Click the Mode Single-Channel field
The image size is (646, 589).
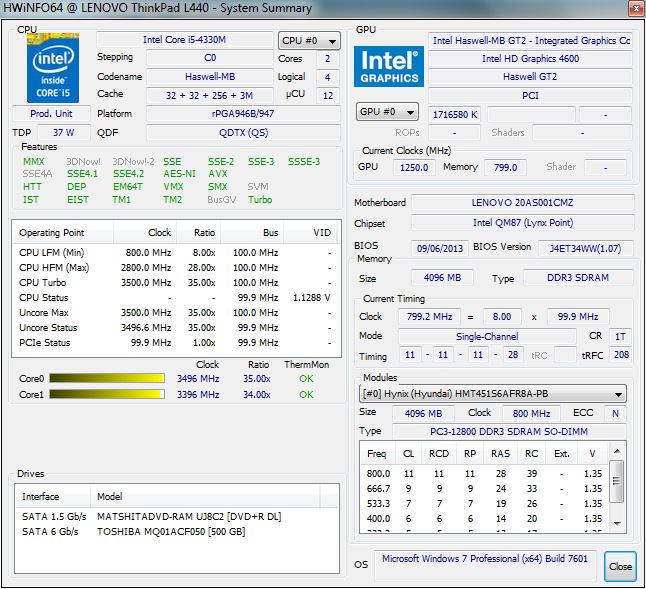pyautogui.click(x=487, y=337)
